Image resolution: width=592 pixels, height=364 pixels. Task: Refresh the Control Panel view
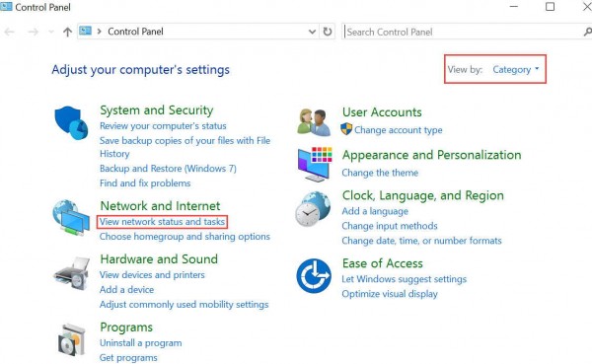pos(328,32)
